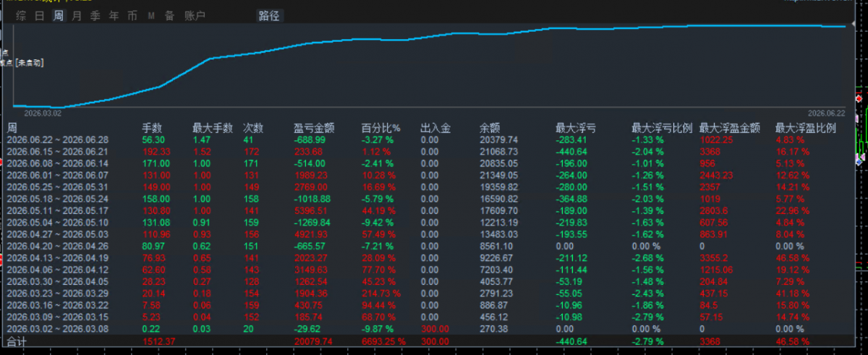Select row 2026.05.18 ~ 2026.05.24
The height and width of the screenshot is (355, 868).
click(x=427, y=200)
